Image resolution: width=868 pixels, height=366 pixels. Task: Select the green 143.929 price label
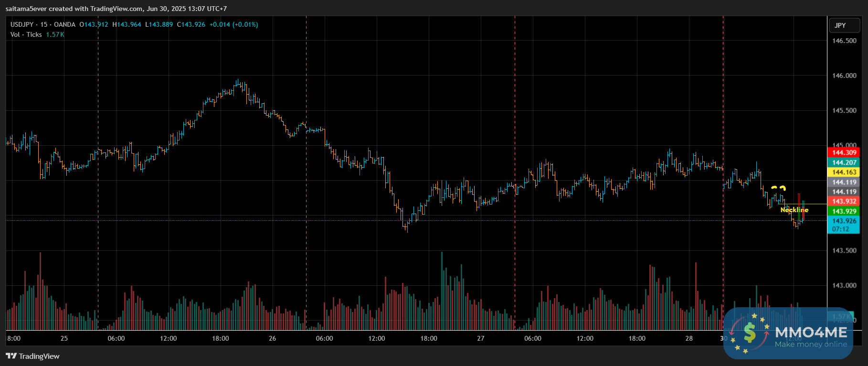tap(844, 211)
